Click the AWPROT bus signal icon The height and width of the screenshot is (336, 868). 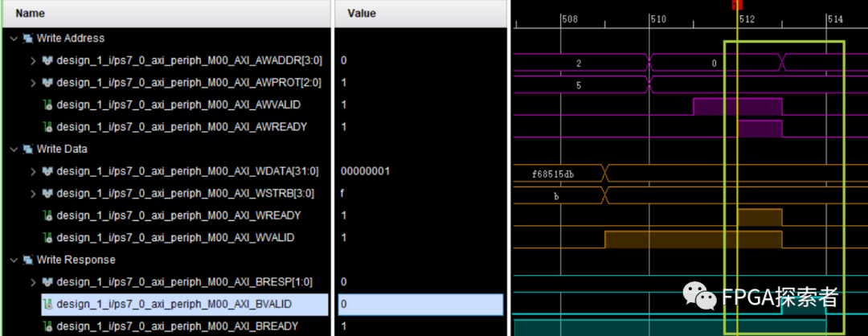(48, 83)
